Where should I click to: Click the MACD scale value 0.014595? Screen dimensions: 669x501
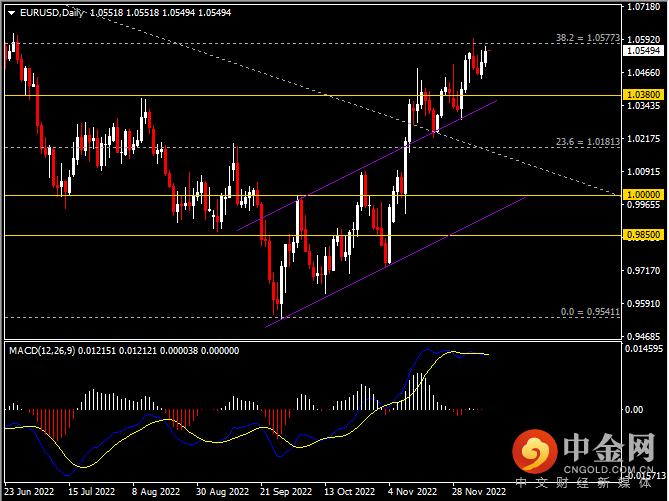pyautogui.click(x=645, y=348)
